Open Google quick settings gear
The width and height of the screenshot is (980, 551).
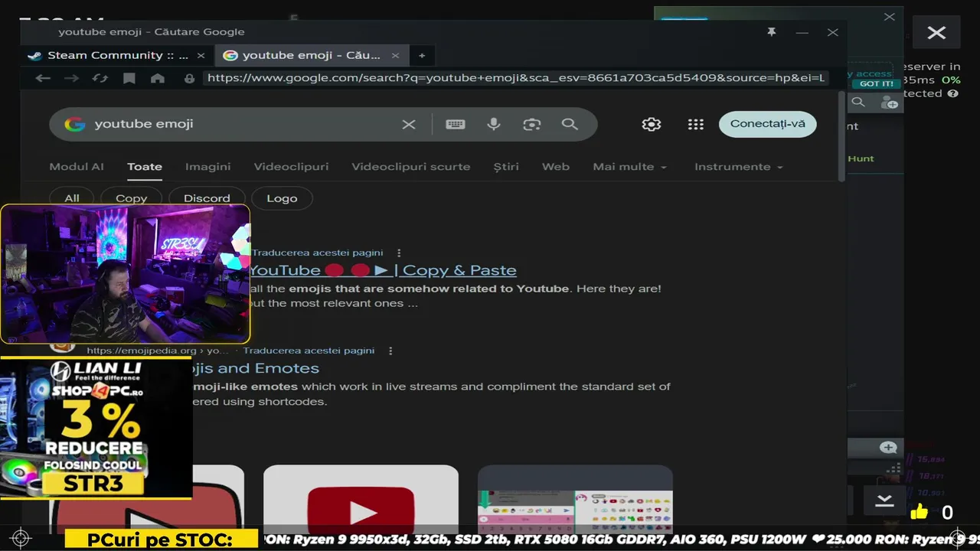coord(652,124)
